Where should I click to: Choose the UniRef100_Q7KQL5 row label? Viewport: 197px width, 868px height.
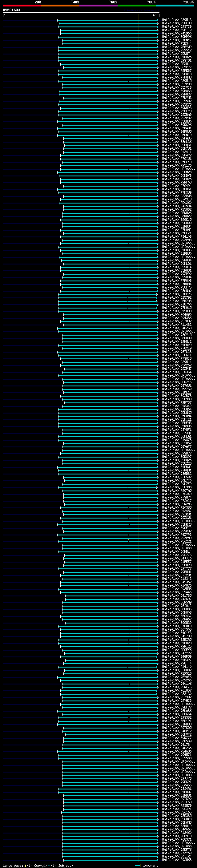point(176,308)
